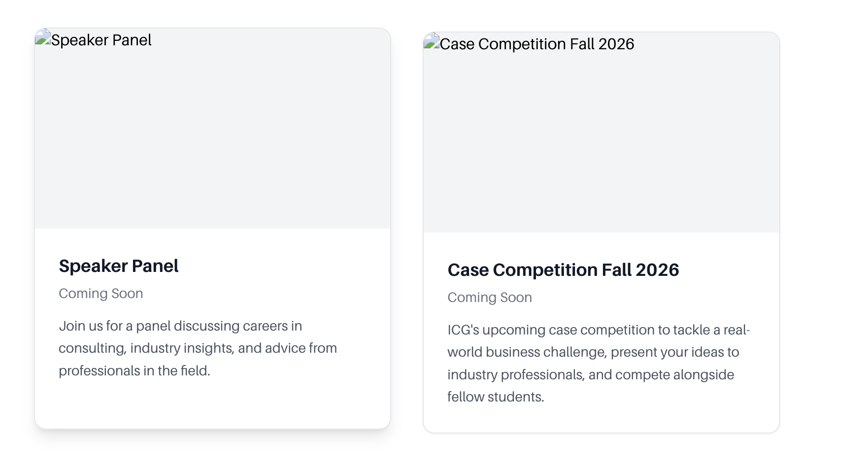Click the 'consulting, industry insights' description line
This screenshot has width=868, height=467.
click(x=198, y=348)
